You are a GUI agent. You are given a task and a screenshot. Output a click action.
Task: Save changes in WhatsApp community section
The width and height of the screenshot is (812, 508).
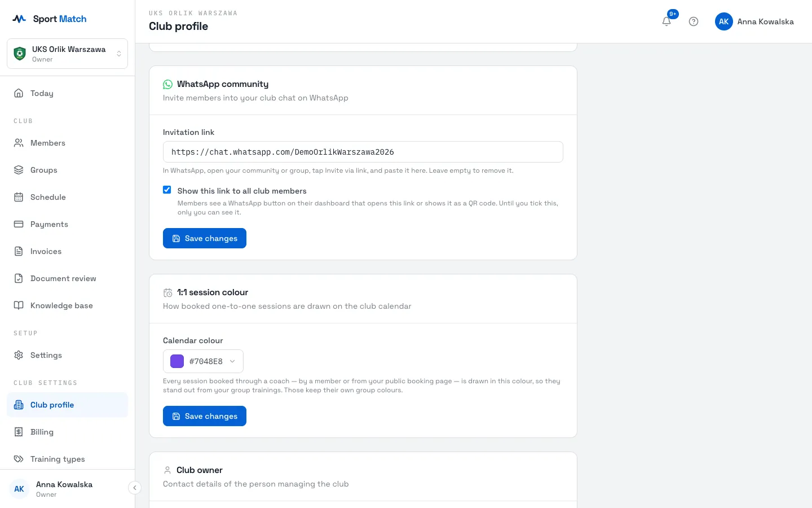click(x=205, y=238)
